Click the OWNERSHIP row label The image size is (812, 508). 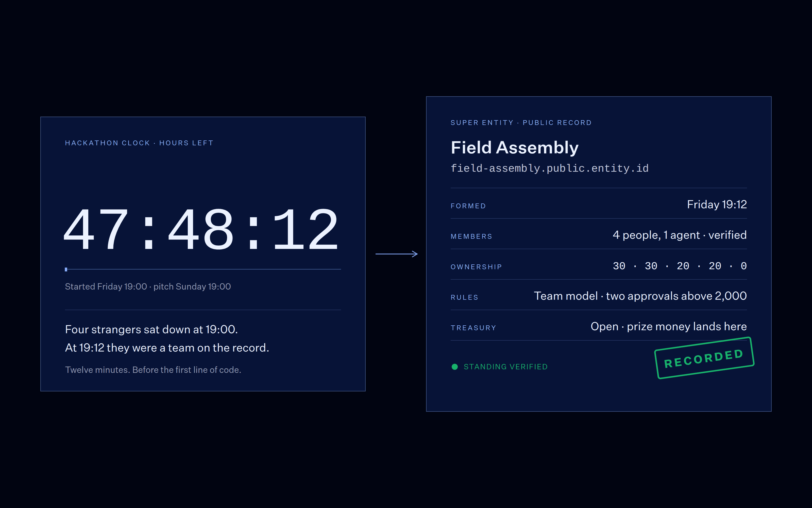pyautogui.click(x=476, y=267)
